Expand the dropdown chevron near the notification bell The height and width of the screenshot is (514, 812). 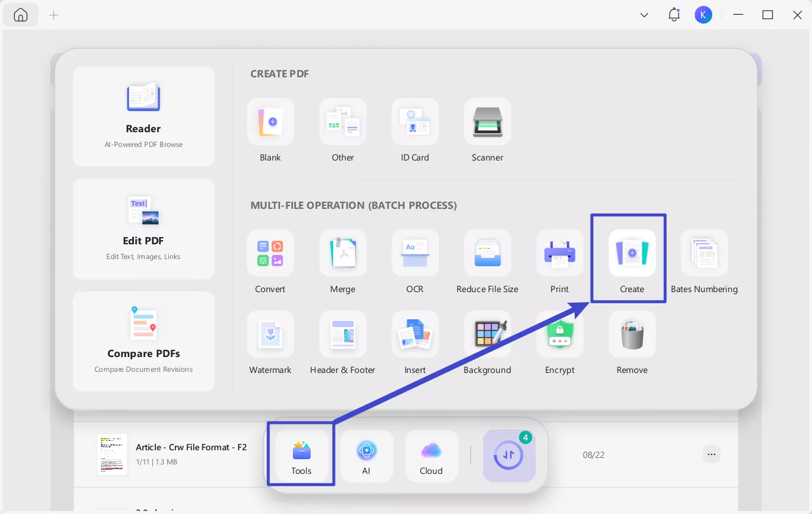(644, 15)
